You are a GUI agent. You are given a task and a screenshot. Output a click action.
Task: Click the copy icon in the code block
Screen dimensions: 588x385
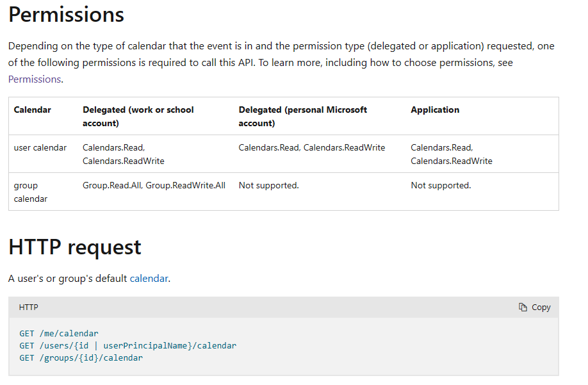(x=523, y=307)
